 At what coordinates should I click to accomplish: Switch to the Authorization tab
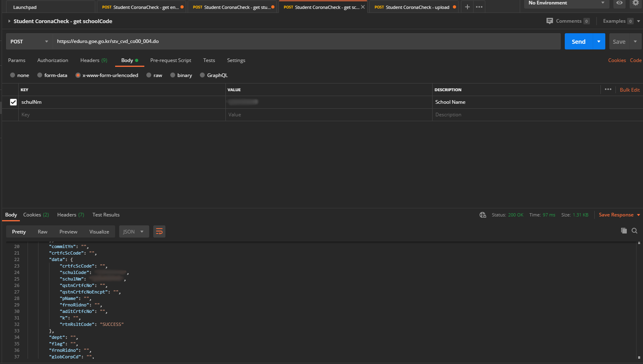[x=53, y=60]
